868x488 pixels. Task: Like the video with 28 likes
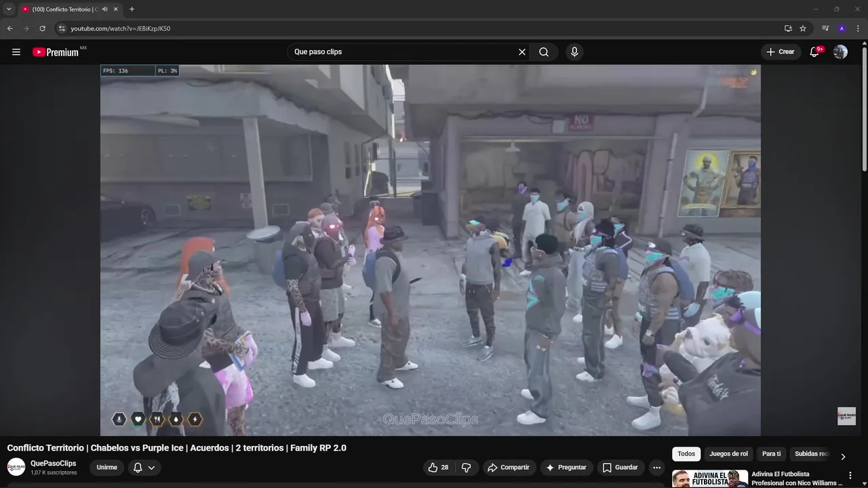click(438, 467)
